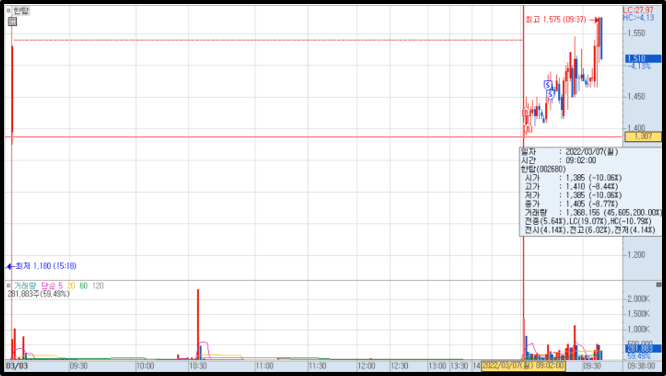Click the 281,883주(59.49%) volume readout
The height and width of the screenshot is (376, 666).
tap(39, 294)
